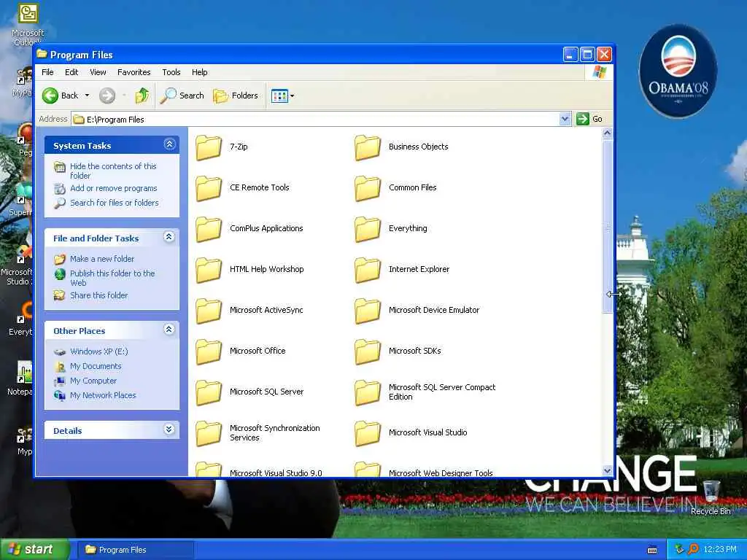The height and width of the screenshot is (560, 747).
Task: Click the grayed Forward arrow button
Action: point(107,96)
